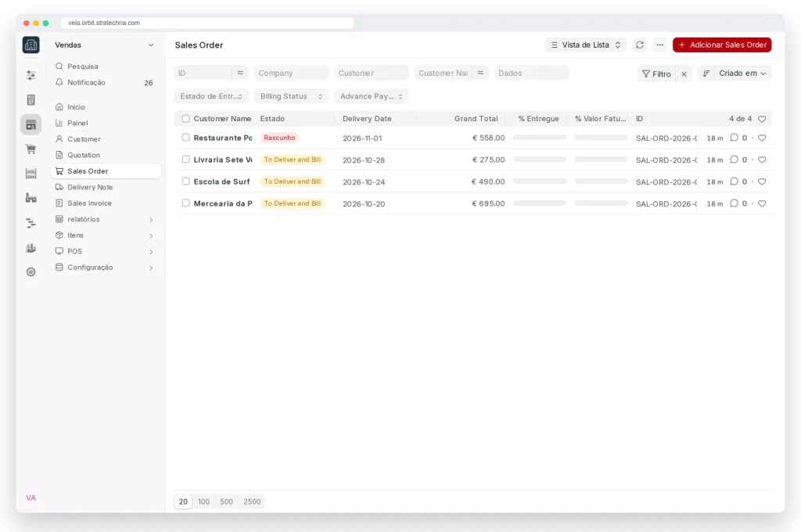This screenshot has width=801, height=532.
Task: Toggle the sort direction icon
Action: 706,74
